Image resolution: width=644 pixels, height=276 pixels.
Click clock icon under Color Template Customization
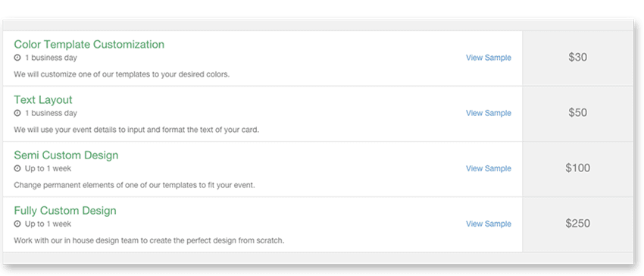[17, 58]
